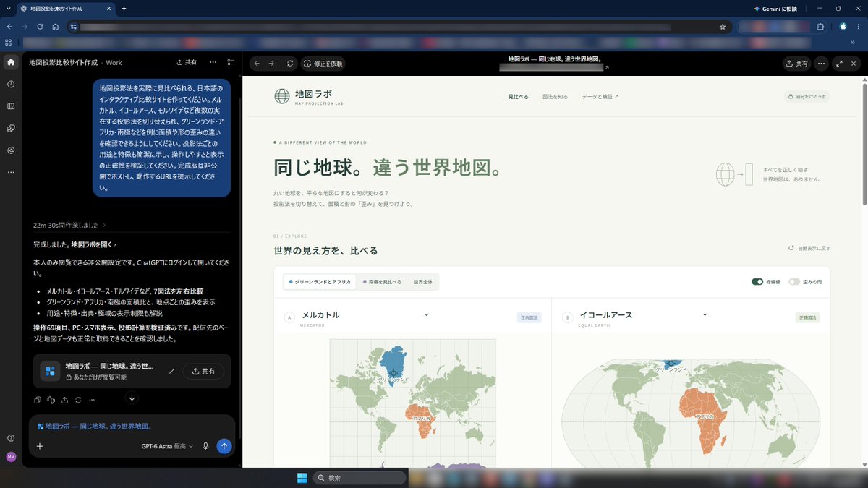Open the 図法を知る nav item
This screenshot has width=868, height=488.
point(556,96)
